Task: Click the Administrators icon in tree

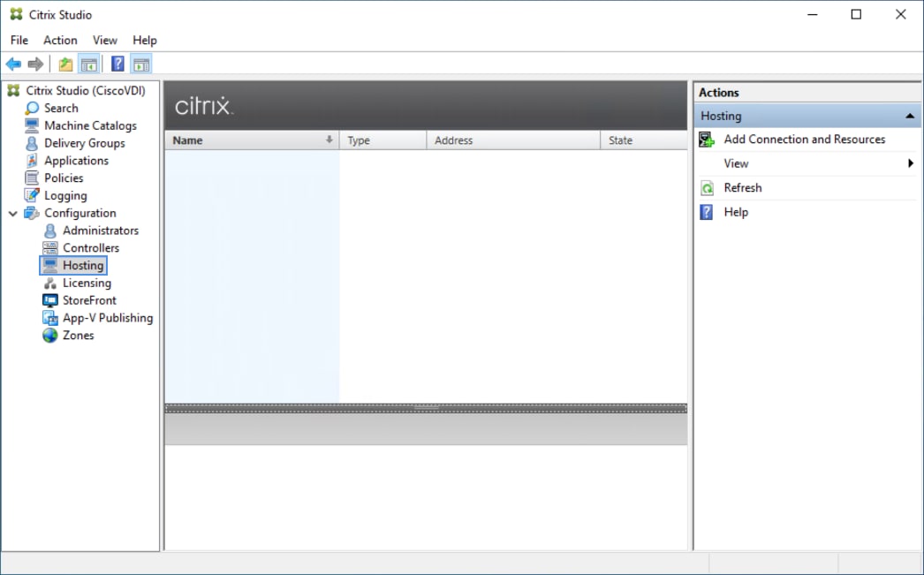Action: [x=50, y=231]
